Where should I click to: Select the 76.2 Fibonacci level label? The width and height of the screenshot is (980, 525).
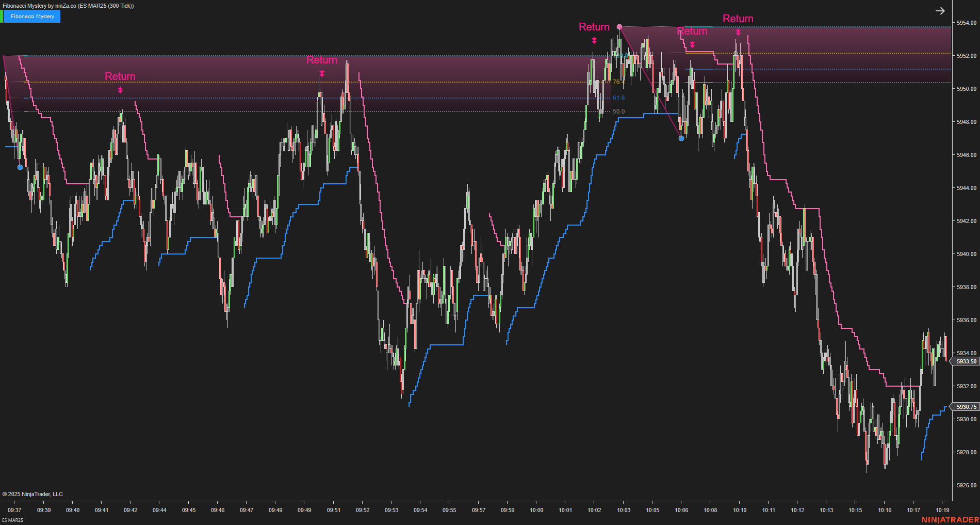618,82
